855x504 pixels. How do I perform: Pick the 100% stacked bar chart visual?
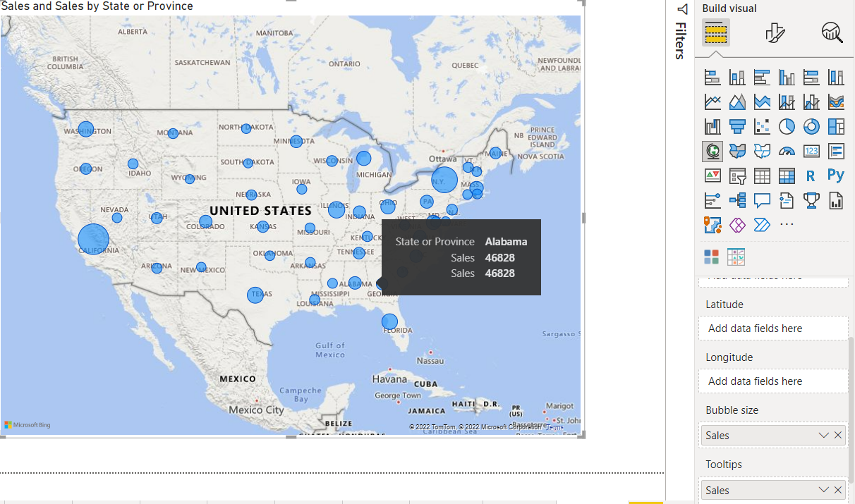tap(811, 78)
